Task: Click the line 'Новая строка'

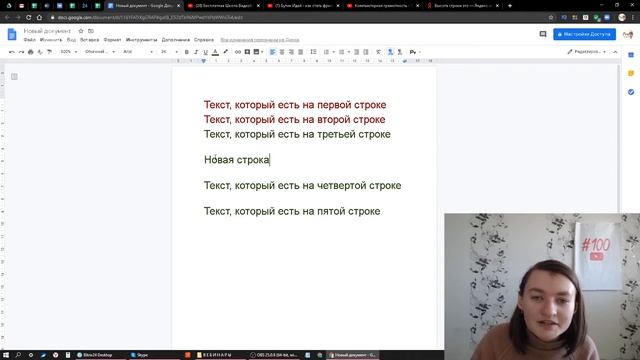Action: pyautogui.click(x=237, y=160)
